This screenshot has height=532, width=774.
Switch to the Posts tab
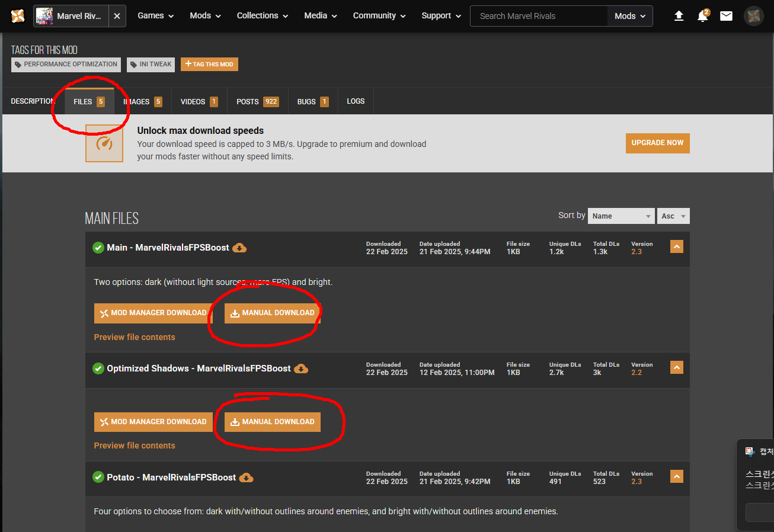coord(257,101)
